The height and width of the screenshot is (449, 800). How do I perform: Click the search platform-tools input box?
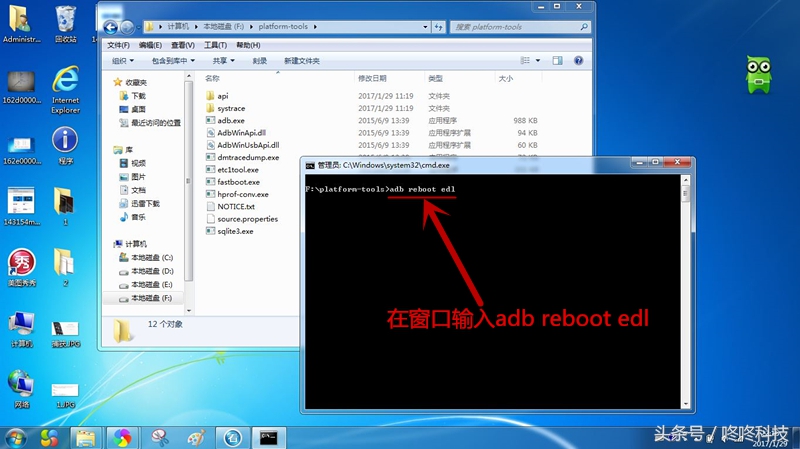[x=525, y=25]
